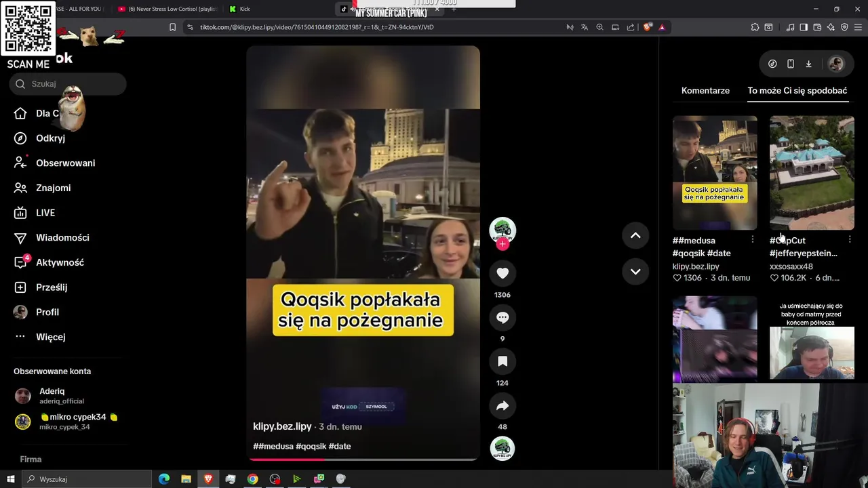Open the mikro cypek34 followed account
The image size is (868, 488).
pos(66,422)
